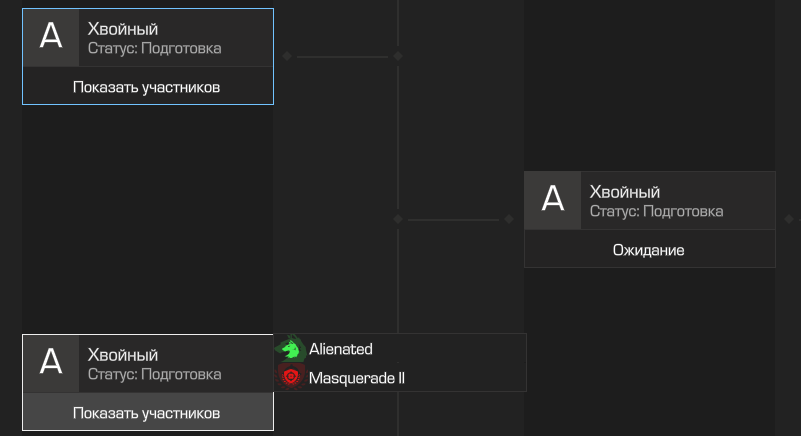The height and width of the screenshot is (436, 801).
Task: Click Статус: Подготовка in the Ожидание card
Action: tap(656, 212)
